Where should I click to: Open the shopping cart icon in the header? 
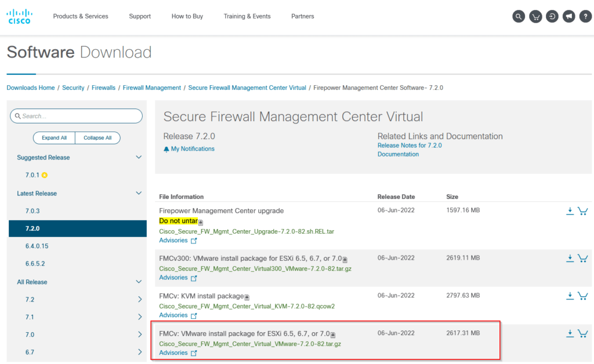pos(535,16)
